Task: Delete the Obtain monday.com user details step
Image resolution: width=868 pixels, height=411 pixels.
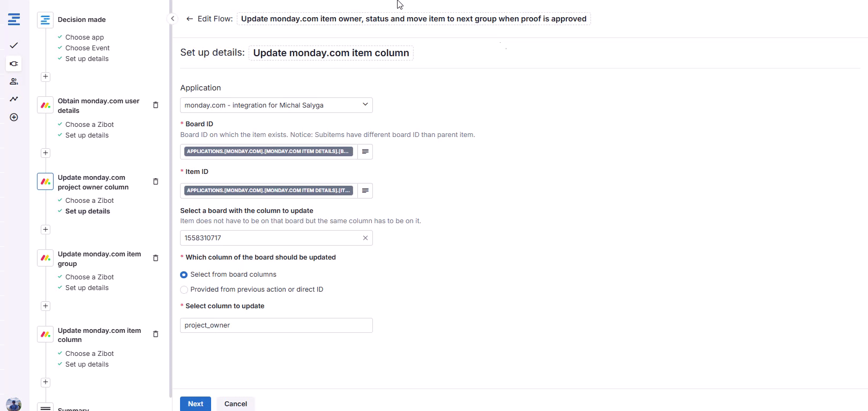Action: point(156,105)
